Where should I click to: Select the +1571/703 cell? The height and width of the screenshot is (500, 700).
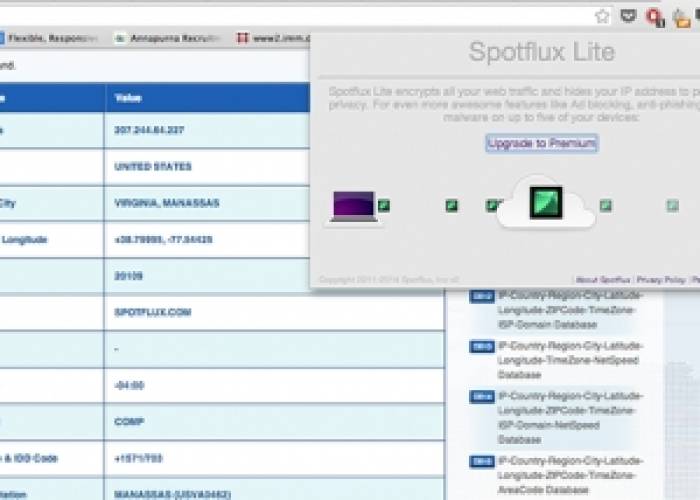pos(275,458)
